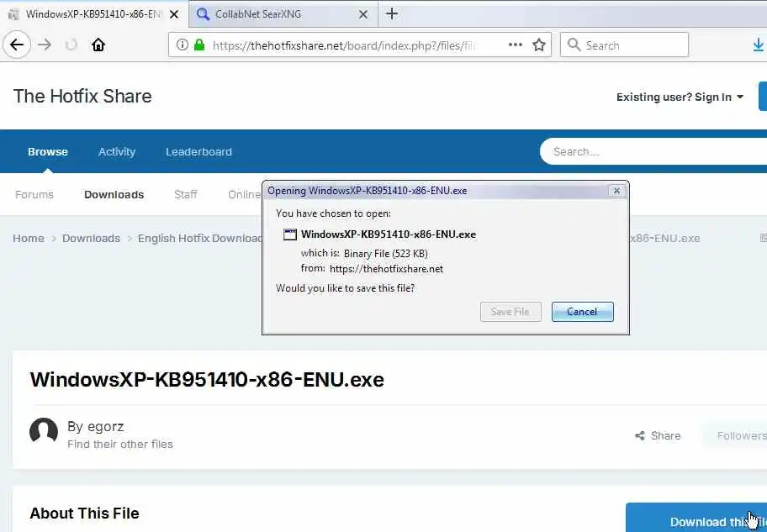Click the Share icon button

click(658, 435)
